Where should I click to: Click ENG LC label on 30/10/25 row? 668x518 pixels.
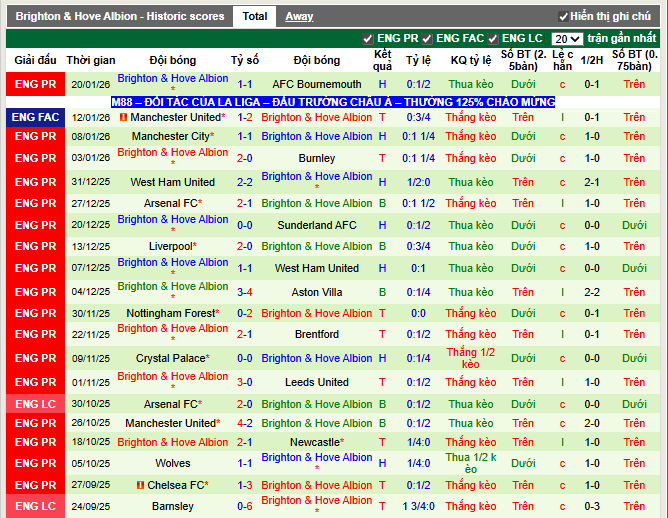35,404
